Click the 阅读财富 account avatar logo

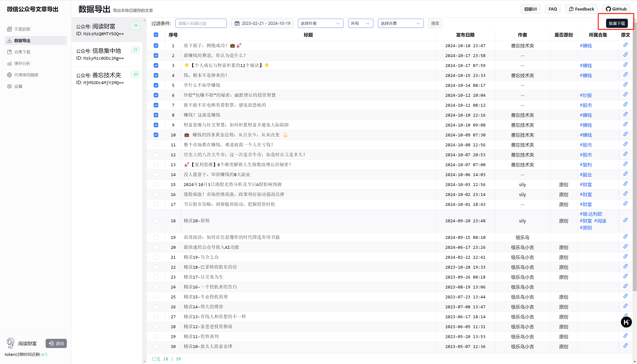coord(10,343)
